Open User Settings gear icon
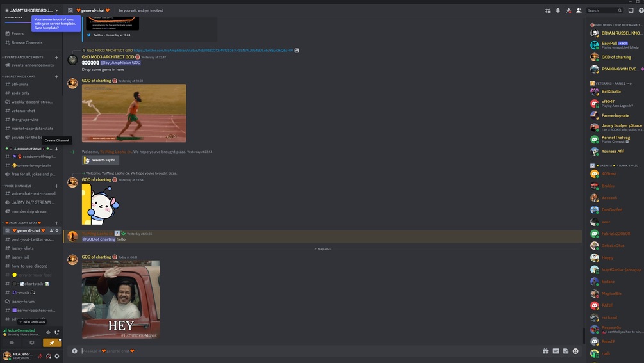Screen dimensions: 644x363 click(57, 356)
